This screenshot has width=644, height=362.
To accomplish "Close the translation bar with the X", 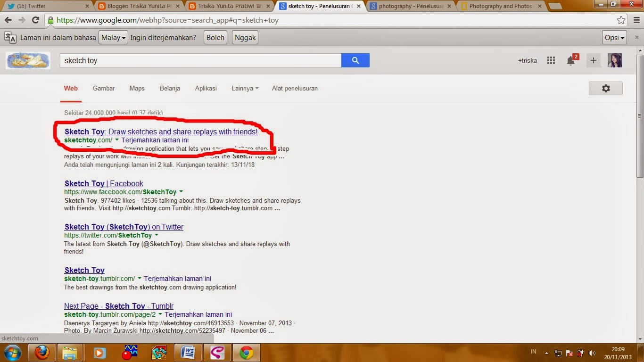I will point(636,37).
